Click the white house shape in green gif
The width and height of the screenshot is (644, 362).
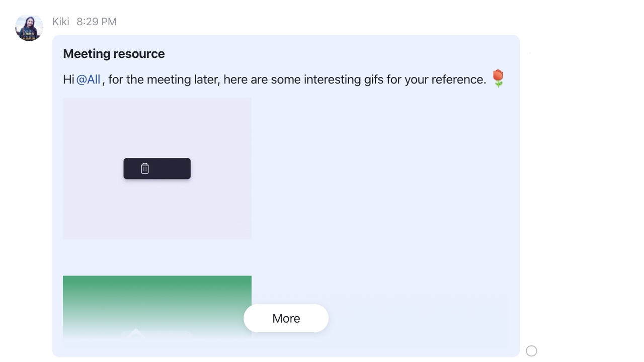[135, 333]
